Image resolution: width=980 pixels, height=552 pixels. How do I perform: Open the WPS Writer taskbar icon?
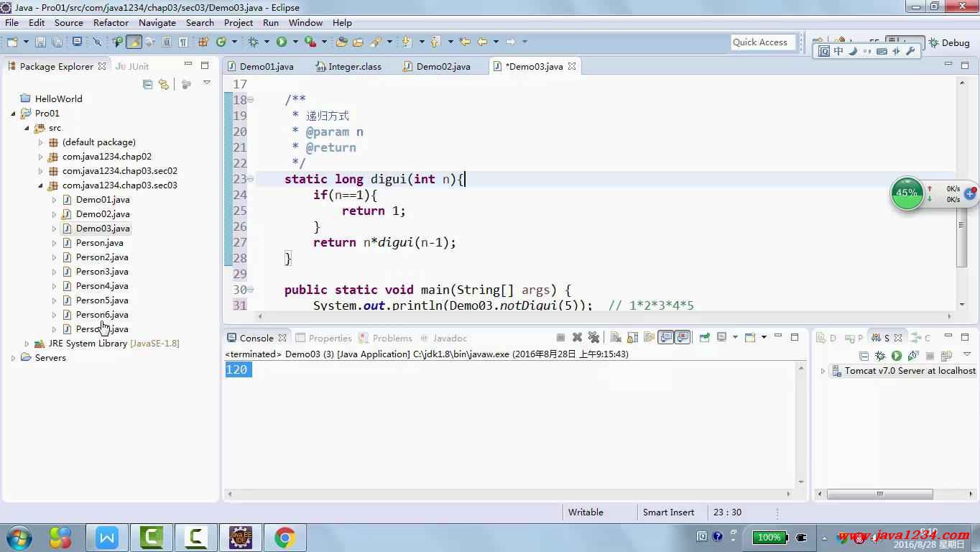[x=107, y=537]
